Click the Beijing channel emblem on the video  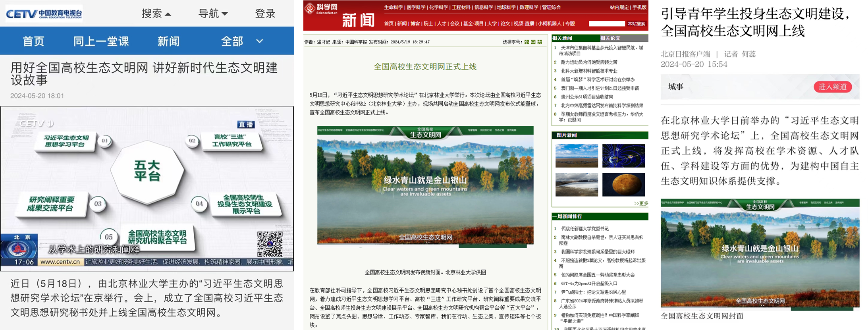point(19,249)
